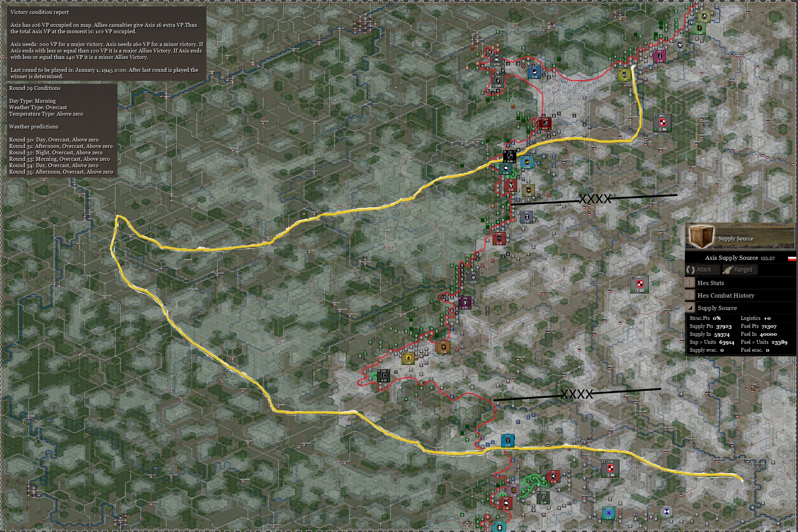The height and width of the screenshot is (532, 798).
Task: Click the Fuel > Units 23389 value
Action: (779, 342)
